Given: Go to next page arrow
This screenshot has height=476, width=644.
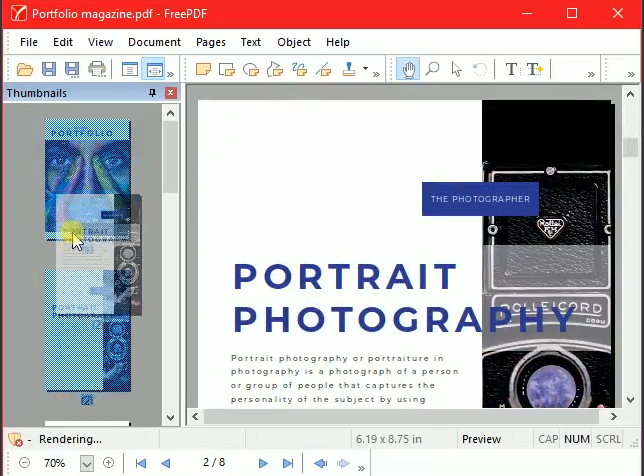Looking at the screenshot, I should tap(263, 463).
